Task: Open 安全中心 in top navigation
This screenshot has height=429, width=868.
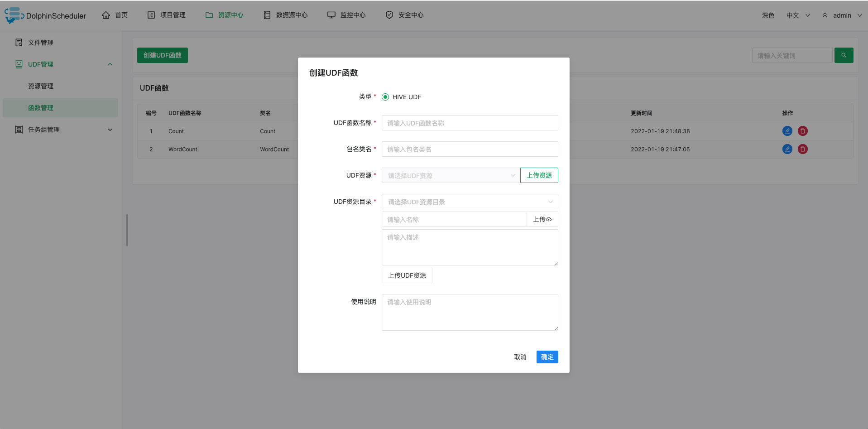Action: point(404,15)
